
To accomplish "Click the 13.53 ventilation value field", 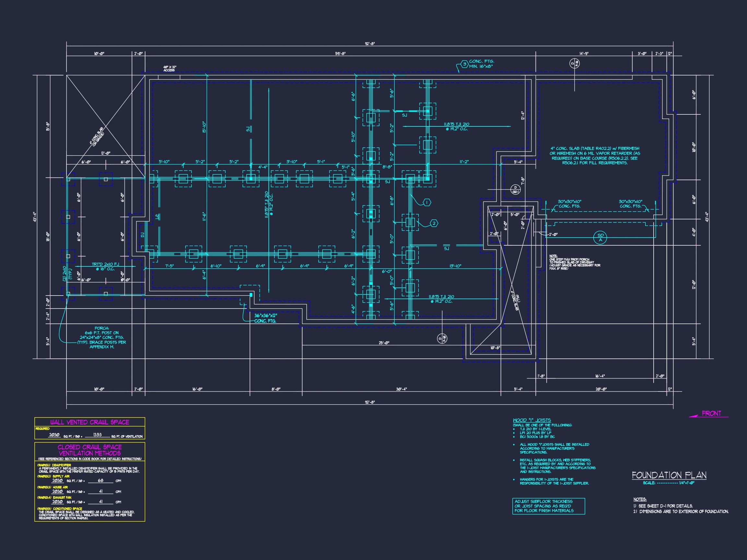I will (x=97, y=435).
